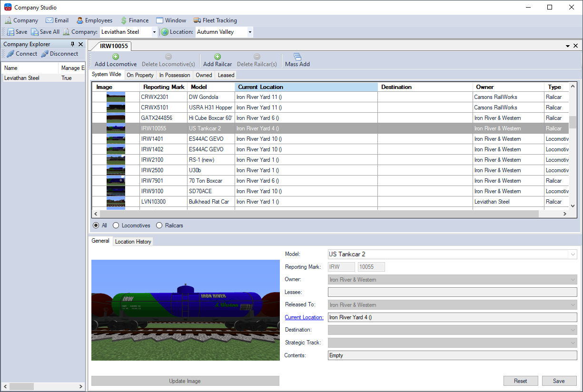Click the Delete Railcar(s) icon
Screen dimensions: 583x392
257,57
